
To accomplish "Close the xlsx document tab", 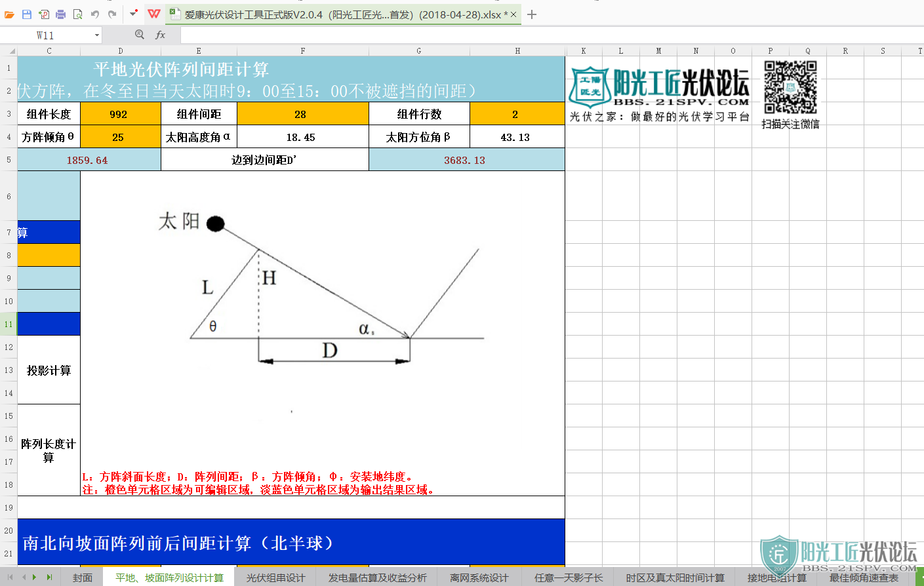I will (513, 14).
